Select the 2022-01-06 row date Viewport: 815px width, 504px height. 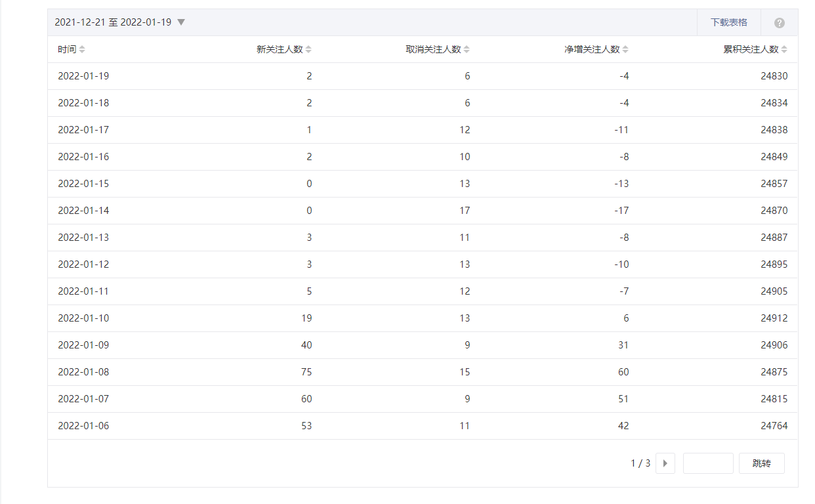(83, 426)
